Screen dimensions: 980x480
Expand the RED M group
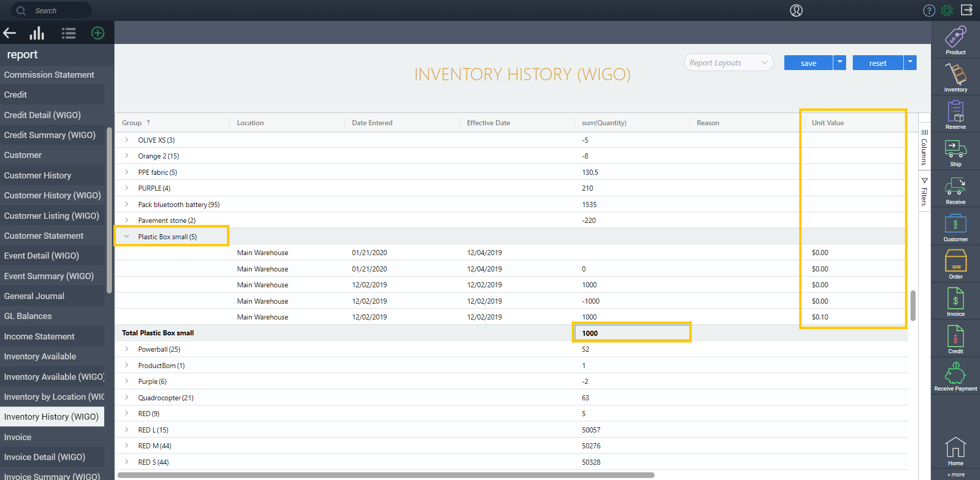point(127,446)
